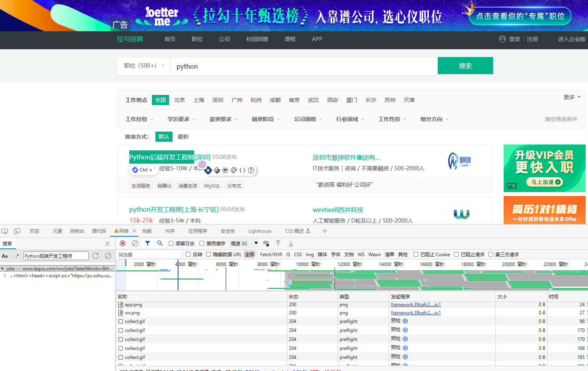588x371 pixels.
Task: Click the purple swirl AI icon
Action: pyautogui.click(x=202, y=164)
